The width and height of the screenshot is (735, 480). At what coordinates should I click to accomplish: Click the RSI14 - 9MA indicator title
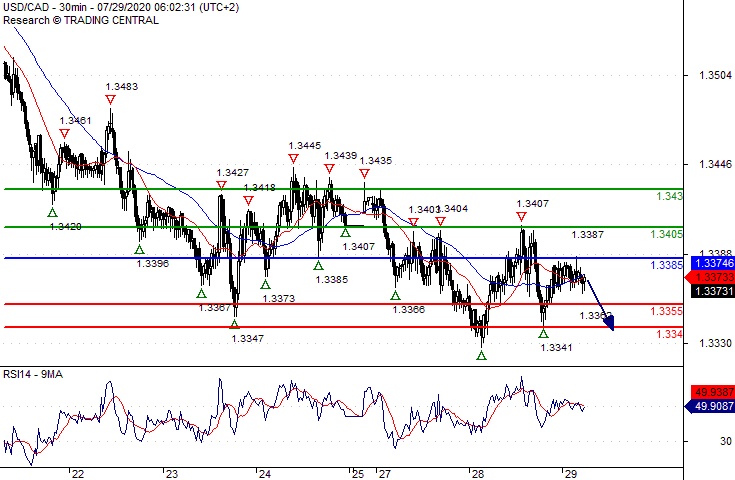pos(33,374)
